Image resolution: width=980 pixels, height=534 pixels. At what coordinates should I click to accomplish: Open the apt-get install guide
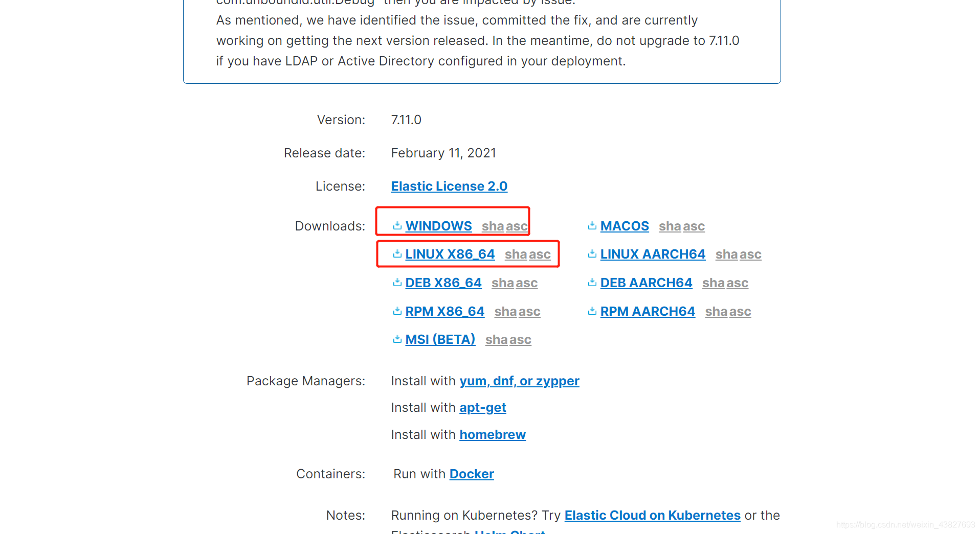click(x=483, y=408)
